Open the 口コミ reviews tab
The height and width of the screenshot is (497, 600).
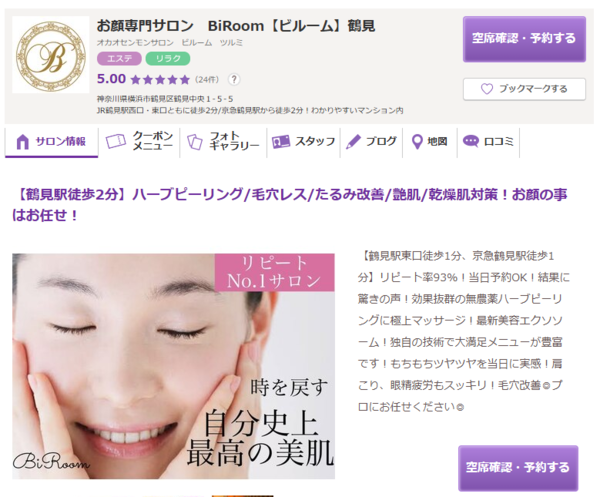(488, 142)
